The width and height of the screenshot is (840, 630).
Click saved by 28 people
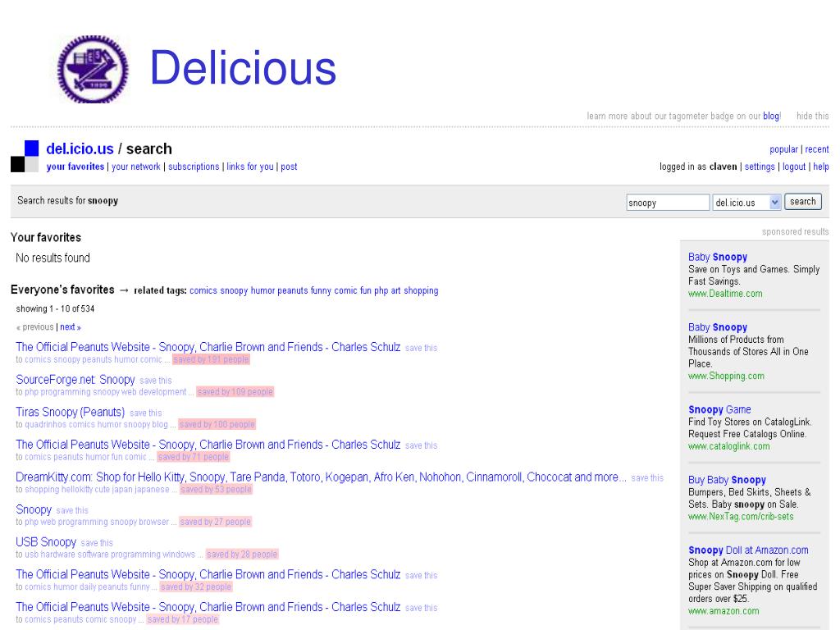click(x=242, y=555)
